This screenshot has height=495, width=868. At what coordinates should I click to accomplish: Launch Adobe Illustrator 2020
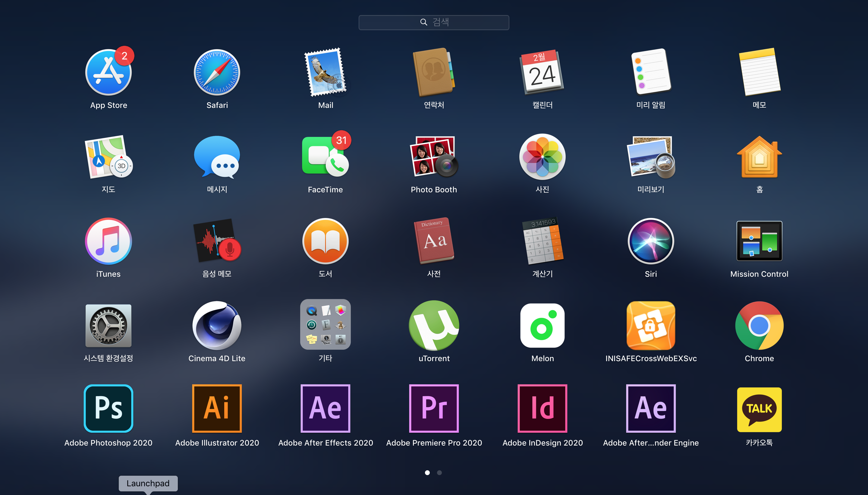[217, 408]
